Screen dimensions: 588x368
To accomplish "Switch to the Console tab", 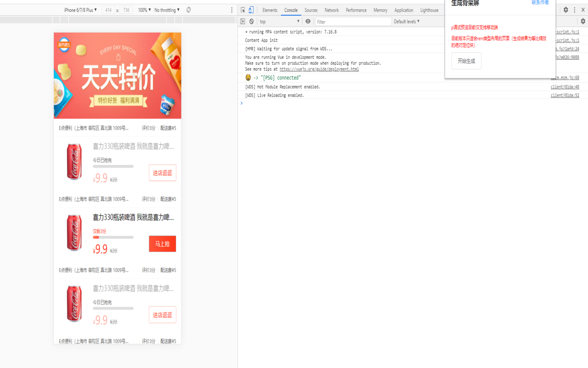I will click(291, 10).
